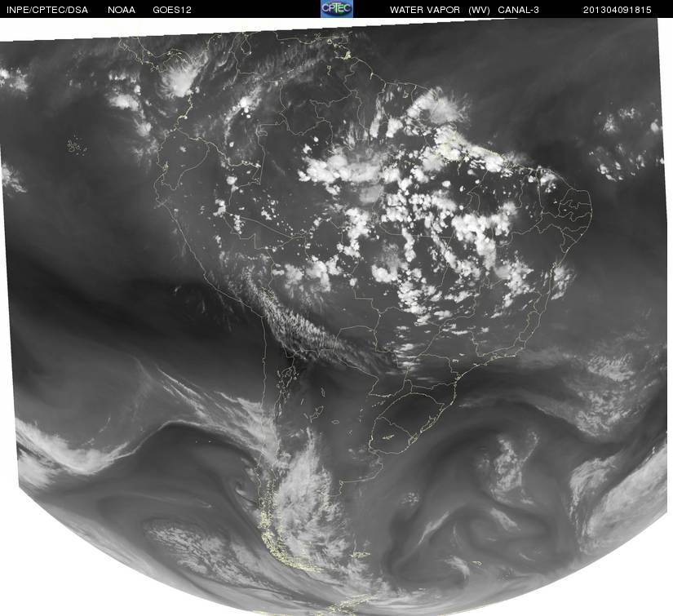Image resolution: width=673 pixels, height=616 pixels.
Task: Click the 201304091815 timestamp
Action: tap(618, 10)
